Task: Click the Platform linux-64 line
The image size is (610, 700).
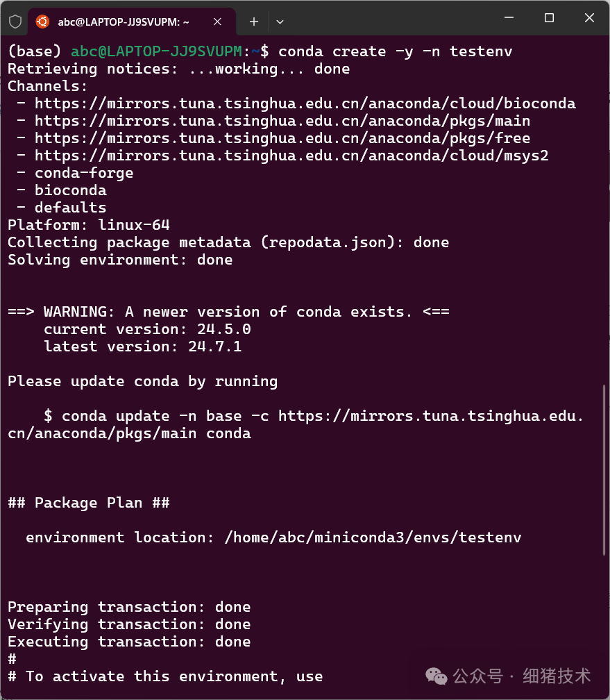Action: click(x=87, y=224)
